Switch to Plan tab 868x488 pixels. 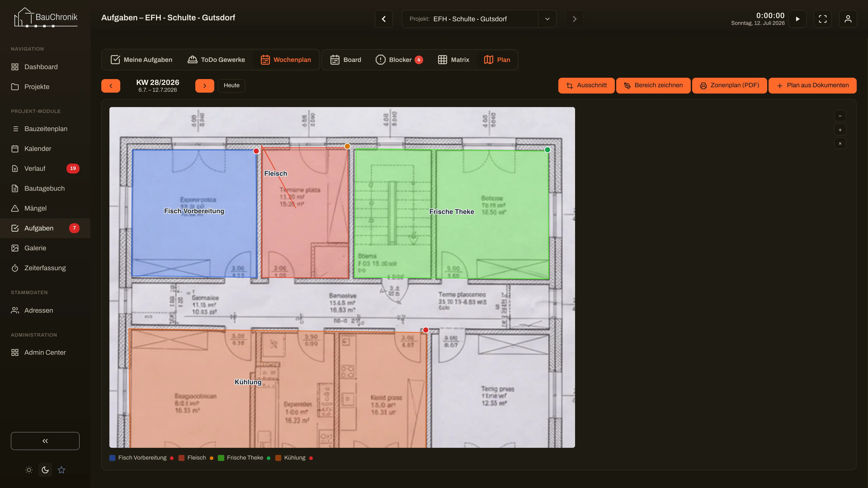pyautogui.click(x=497, y=60)
